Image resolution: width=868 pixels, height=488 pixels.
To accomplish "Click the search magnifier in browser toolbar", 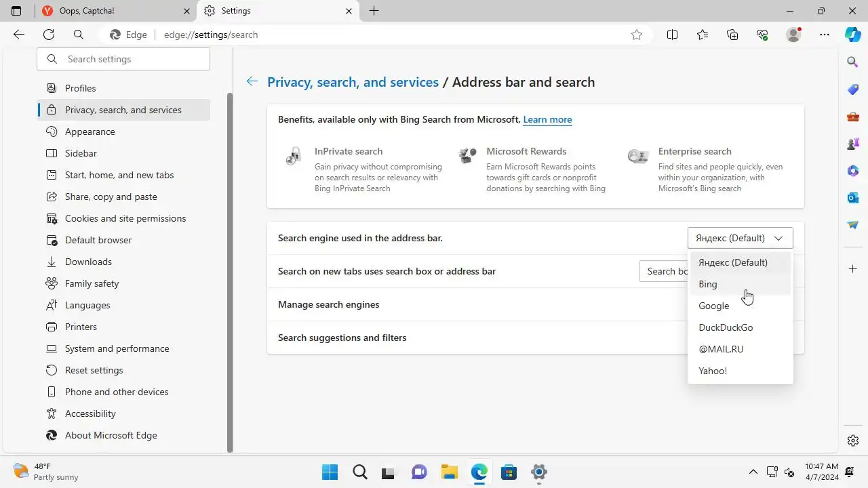I will pyautogui.click(x=79, y=35).
